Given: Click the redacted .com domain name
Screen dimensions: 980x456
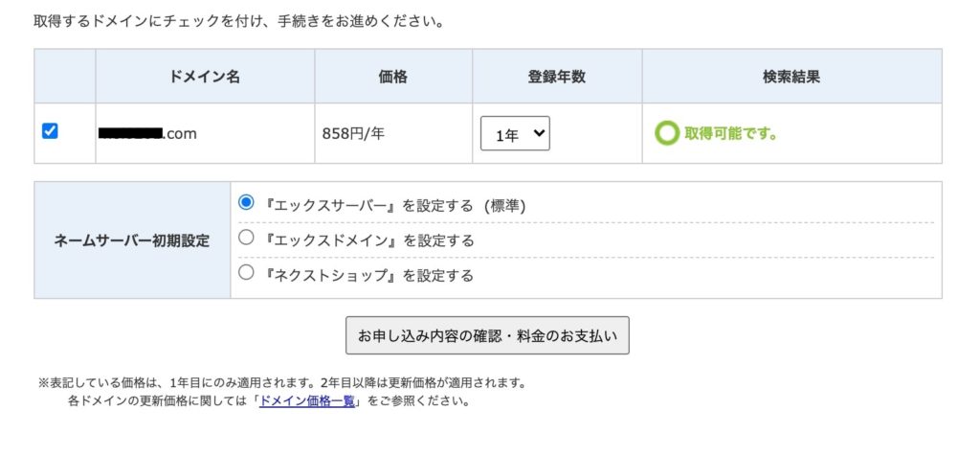Looking at the screenshot, I should 147,134.
